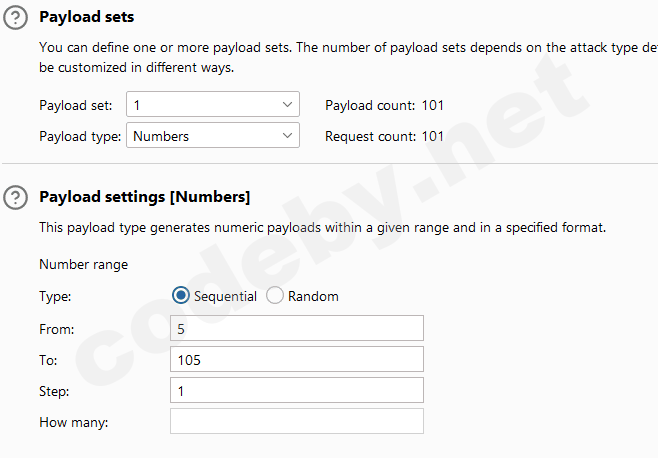Image resolution: width=658 pixels, height=458 pixels.
Task: Click the Step input field
Action: point(296,390)
